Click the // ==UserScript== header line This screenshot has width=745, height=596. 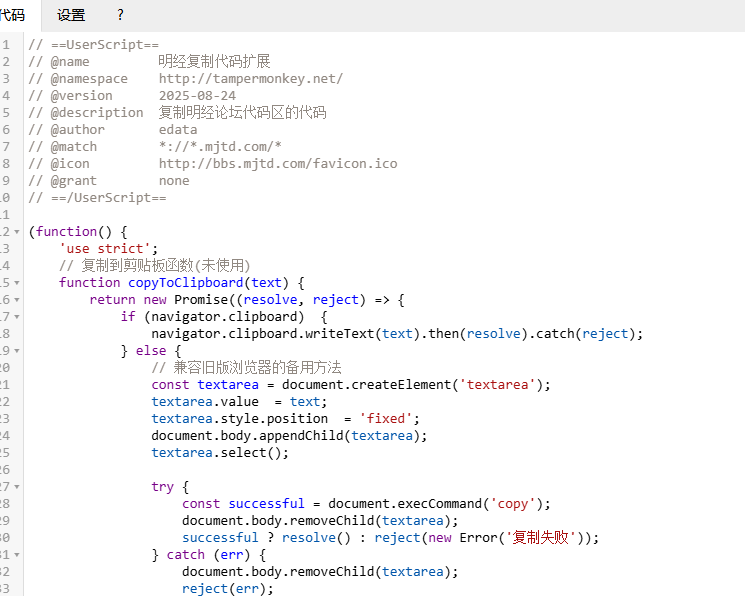coord(94,45)
